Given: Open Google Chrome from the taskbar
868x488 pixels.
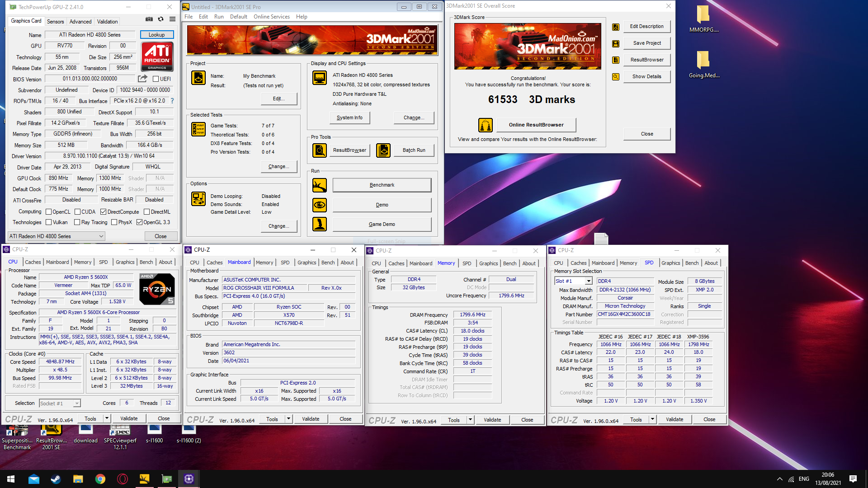Looking at the screenshot, I should coord(100,479).
